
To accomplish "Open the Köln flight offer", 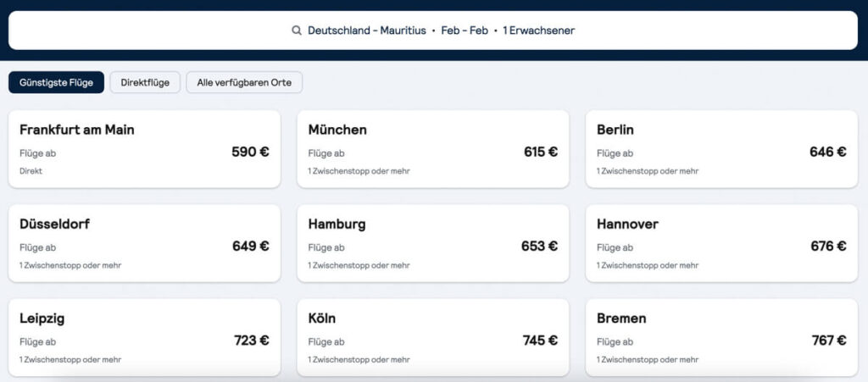I will click(433, 338).
